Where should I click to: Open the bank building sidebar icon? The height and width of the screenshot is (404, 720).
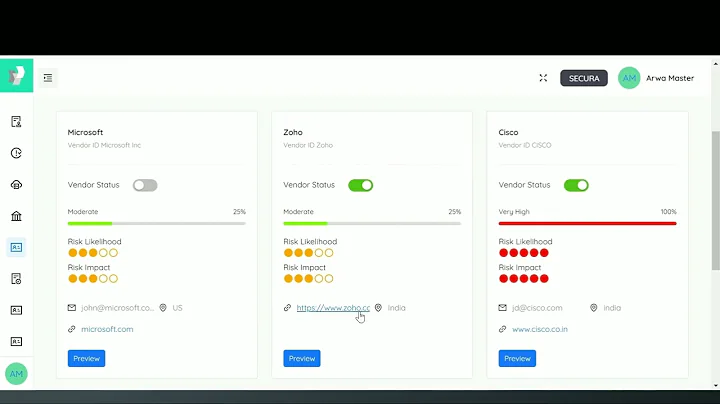(16, 216)
